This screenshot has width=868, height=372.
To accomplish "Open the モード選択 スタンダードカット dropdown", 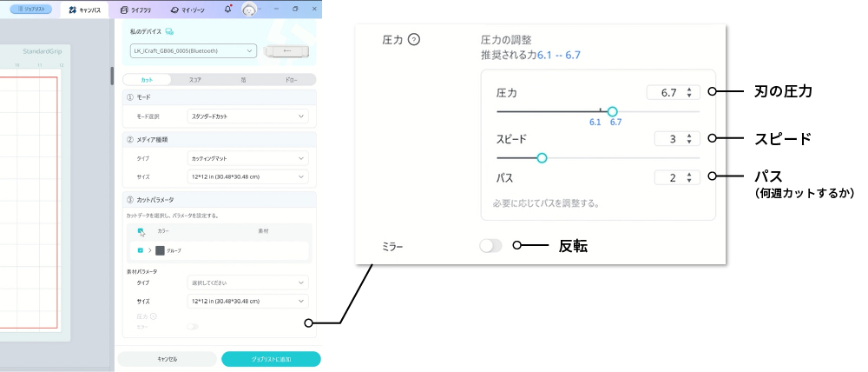I will click(x=247, y=116).
